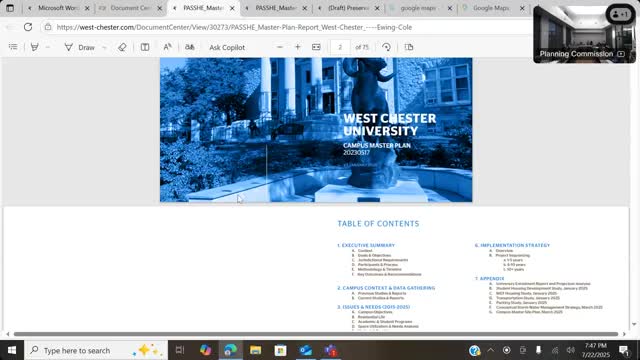Screen dimensions: 640x360
Task: Open Microsoft Store taskbar icon
Action: [x=280, y=350]
